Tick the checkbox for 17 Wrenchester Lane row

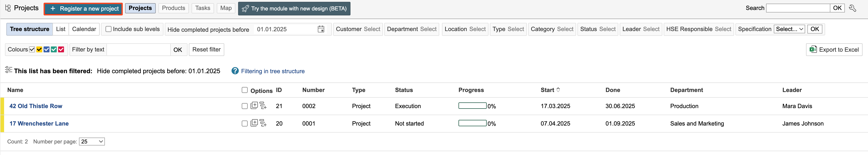click(x=245, y=124)
